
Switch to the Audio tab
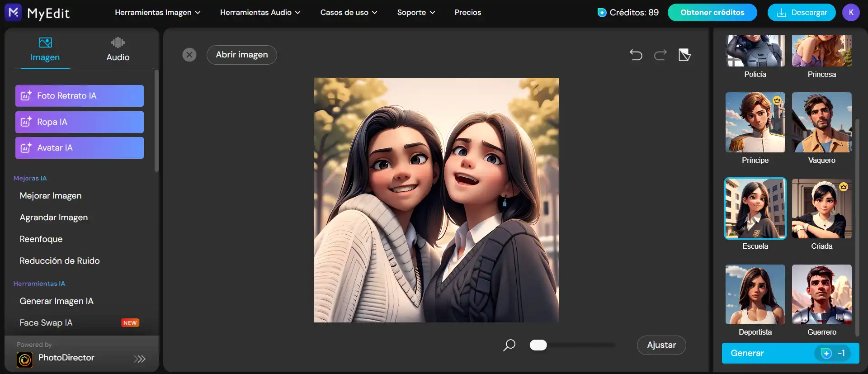(118, 49)
